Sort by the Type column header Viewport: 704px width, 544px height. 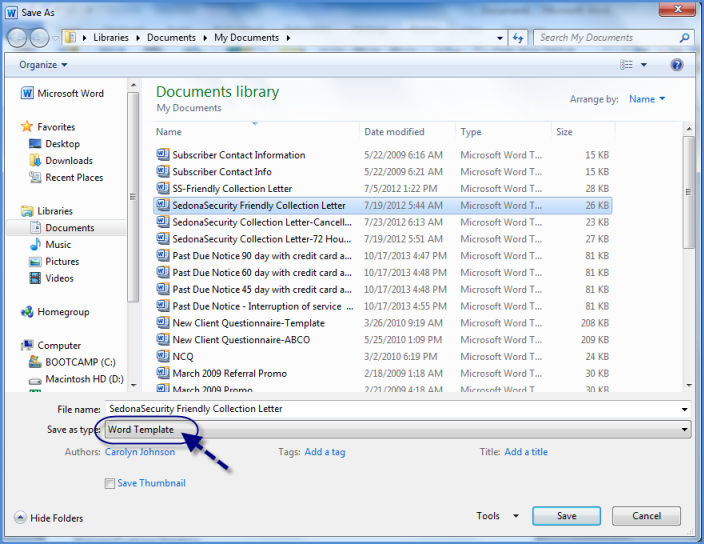(x=503, y=132)
